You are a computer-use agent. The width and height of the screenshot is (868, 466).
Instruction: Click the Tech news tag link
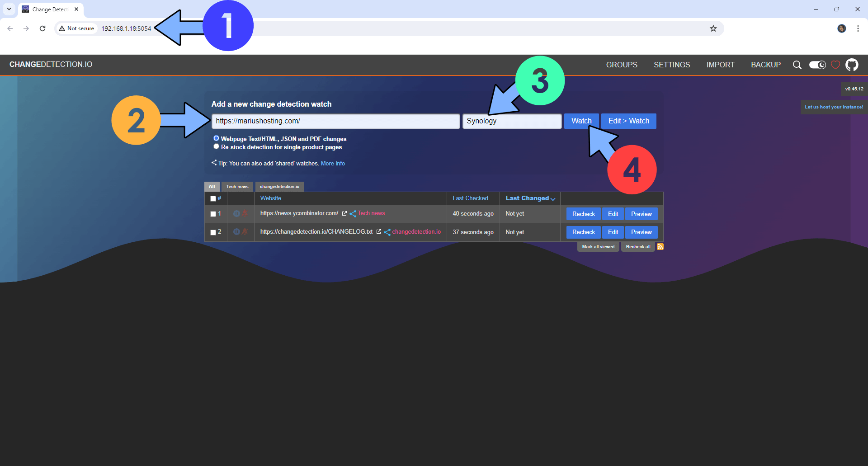click(x=371, y=213)
